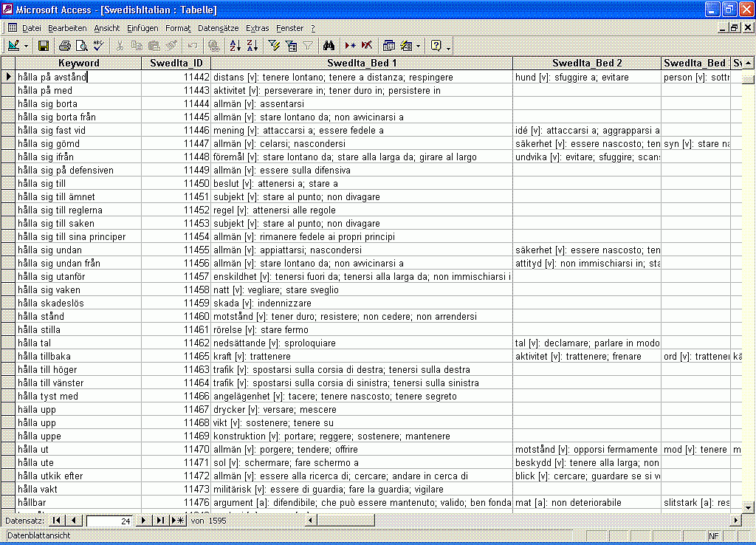Open the ? help menu
Viewport: 756px width, 545px height.
click(313, 28)
